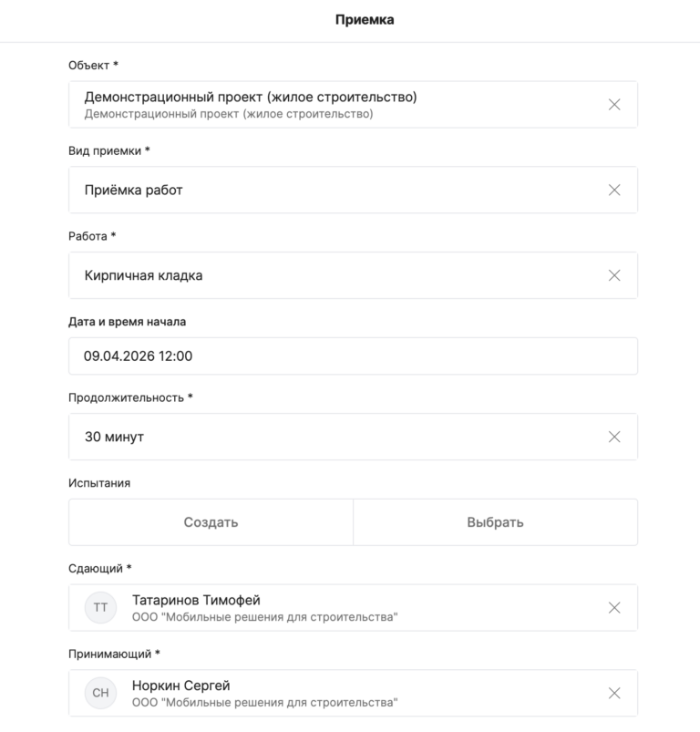Click the СН avatar icon
This screenshot has width=700, height=732.
(100, 694)
